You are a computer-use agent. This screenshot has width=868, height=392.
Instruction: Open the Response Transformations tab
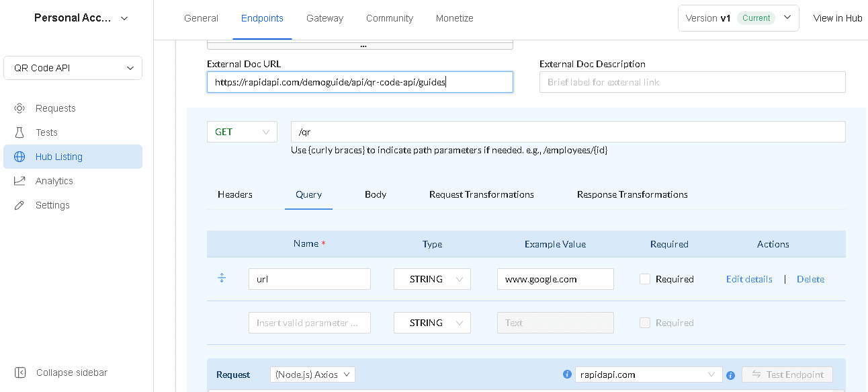coord(632,194)
